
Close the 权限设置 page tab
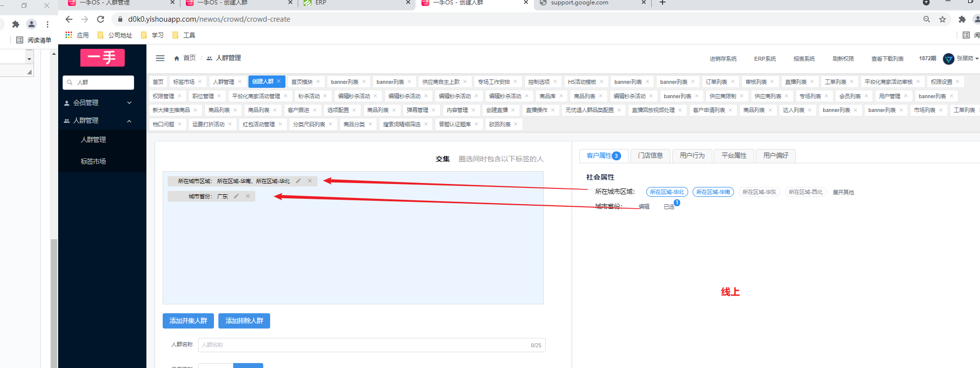(x=957, y=82)
